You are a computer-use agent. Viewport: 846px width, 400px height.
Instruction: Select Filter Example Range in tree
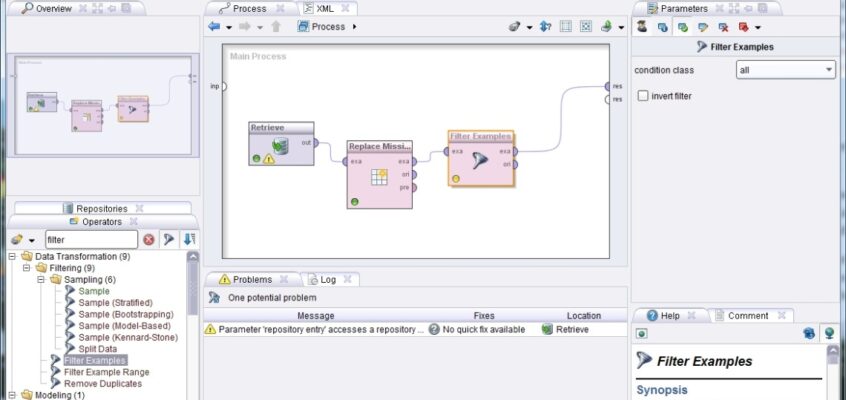tap(106, 372)
